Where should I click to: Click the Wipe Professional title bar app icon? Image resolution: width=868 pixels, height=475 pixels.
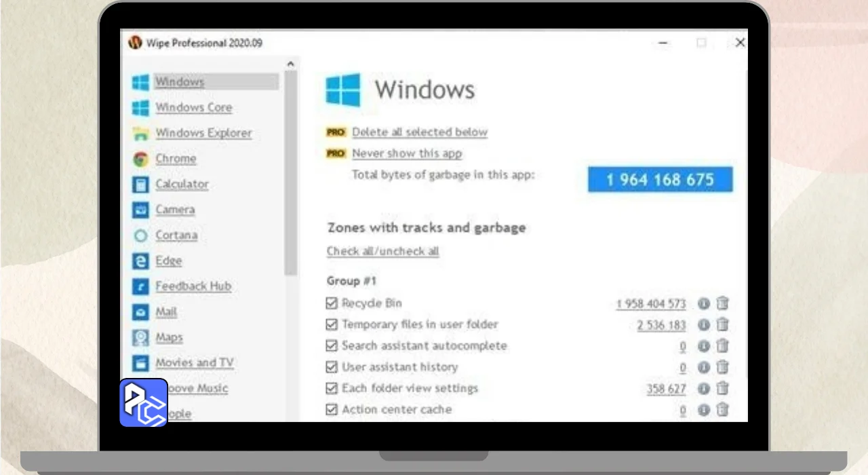135,43
